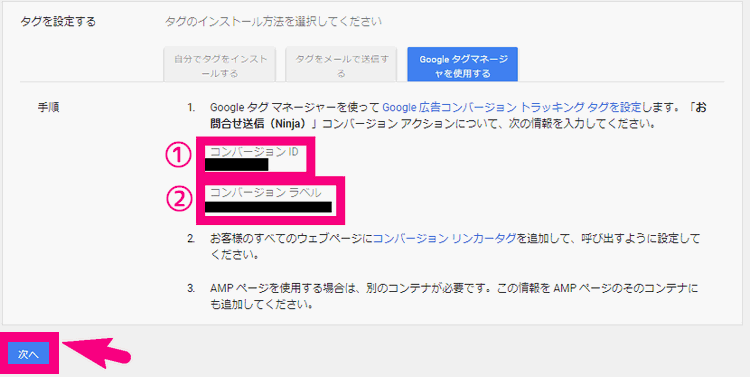Screen dimensions: 750x377
Task: Select the タグをメールで送信する tab
Action: coord(341,64)
